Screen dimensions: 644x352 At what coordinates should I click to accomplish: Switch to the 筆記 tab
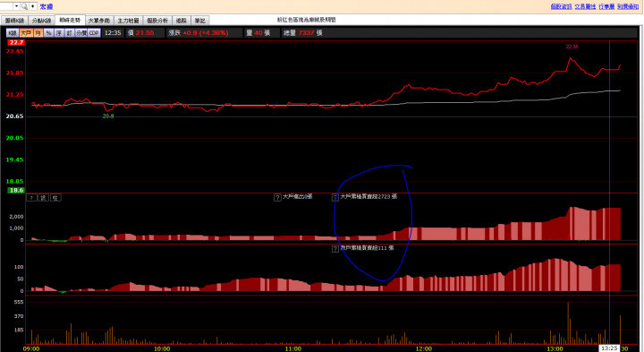[x=200, y=21]
